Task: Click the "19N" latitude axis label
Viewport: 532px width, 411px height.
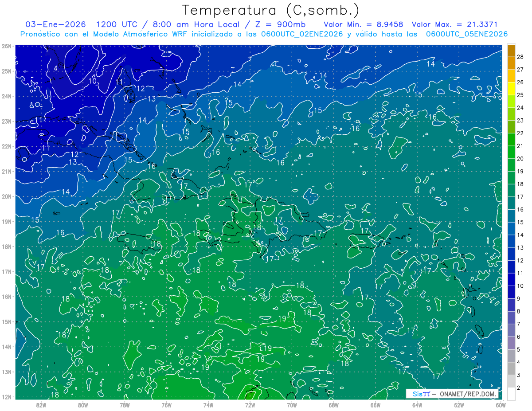Action: 7,221
